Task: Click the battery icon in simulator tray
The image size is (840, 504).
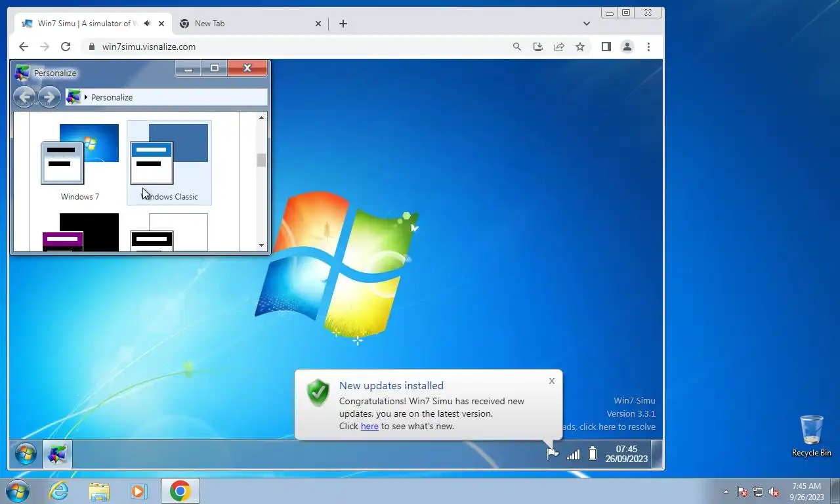Action: click(x=593, y=453)
